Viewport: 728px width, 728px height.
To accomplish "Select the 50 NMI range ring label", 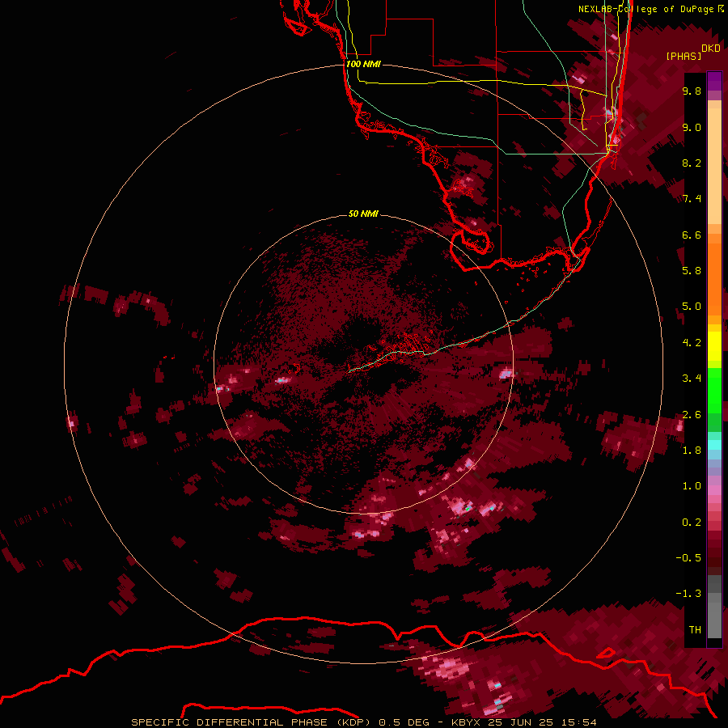I will pos(363,214).
